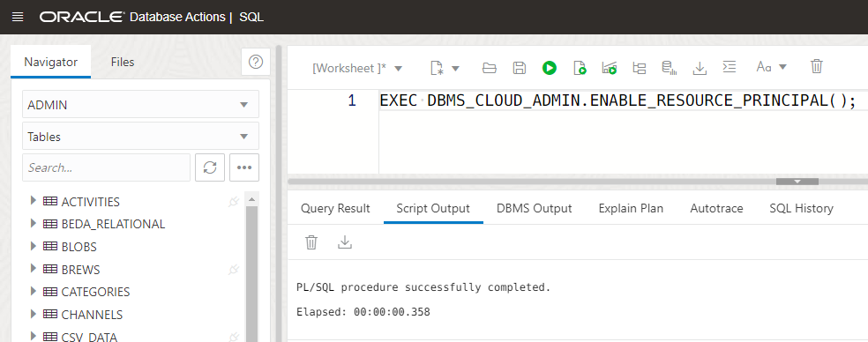Open the new file dropdown arrow
This screenshot has width=868, height=342.
point(455,69)
